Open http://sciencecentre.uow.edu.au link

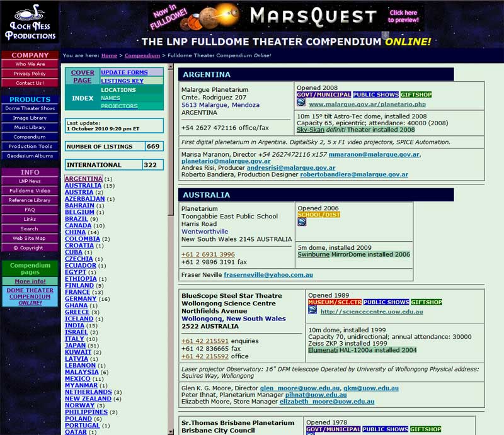point(372,312)
